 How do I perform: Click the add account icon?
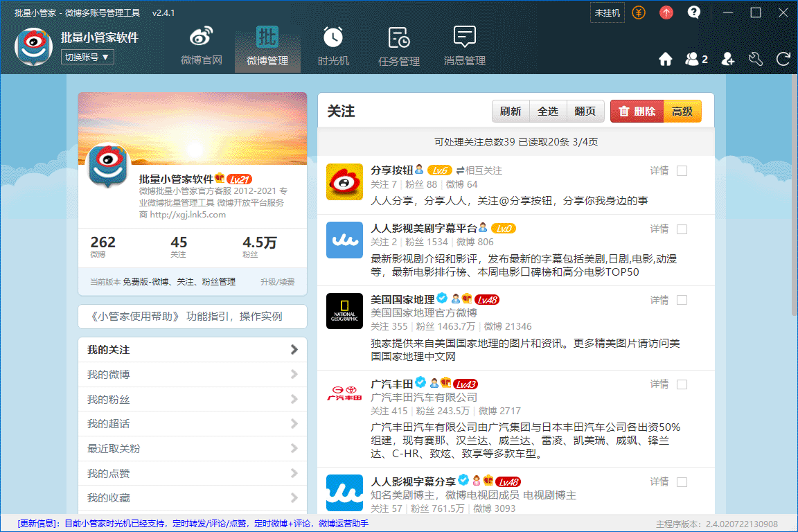728,60
